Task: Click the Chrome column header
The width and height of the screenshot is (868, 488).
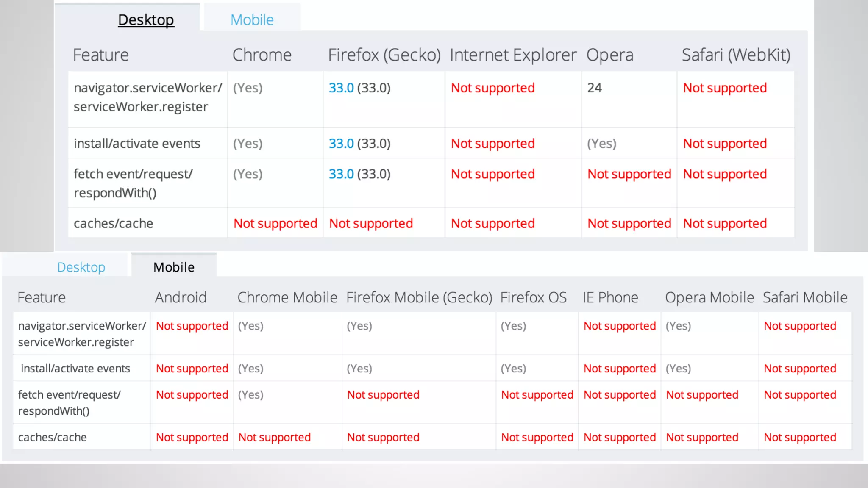Action: (x=262, y=55)
